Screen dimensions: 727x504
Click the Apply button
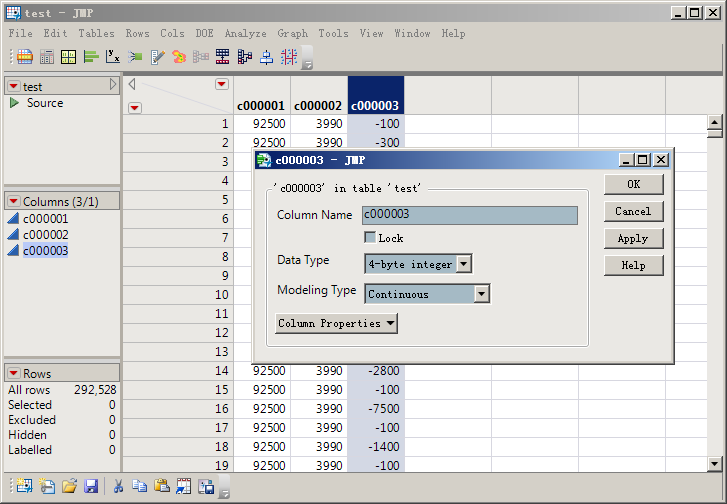(x=633, y=238)
